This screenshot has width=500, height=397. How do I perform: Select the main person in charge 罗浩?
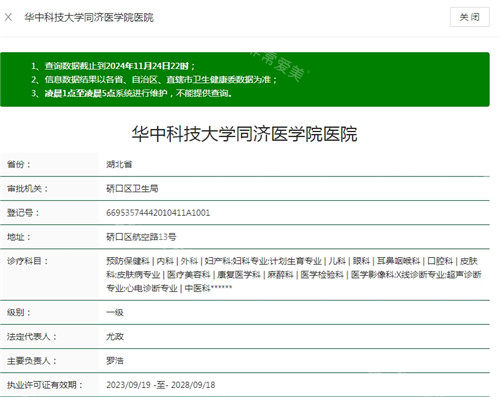[115, 361]
